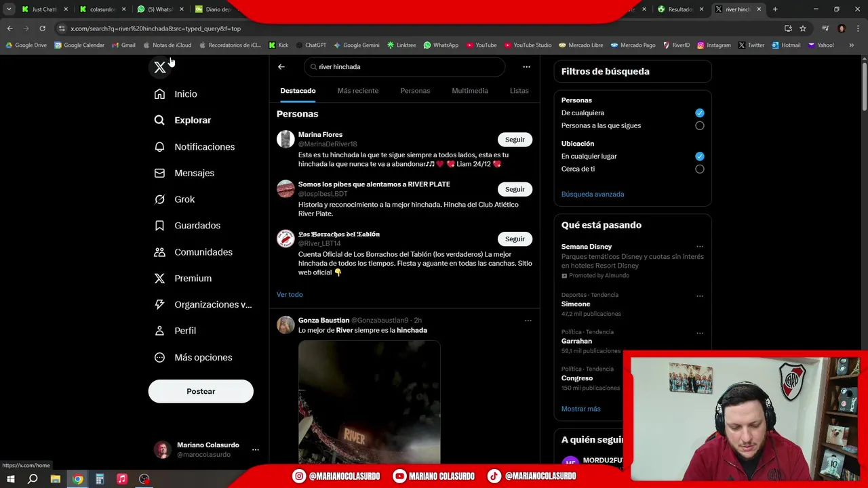Switch to Más reciente tab
868x488 pixels.
pos(358,91)
